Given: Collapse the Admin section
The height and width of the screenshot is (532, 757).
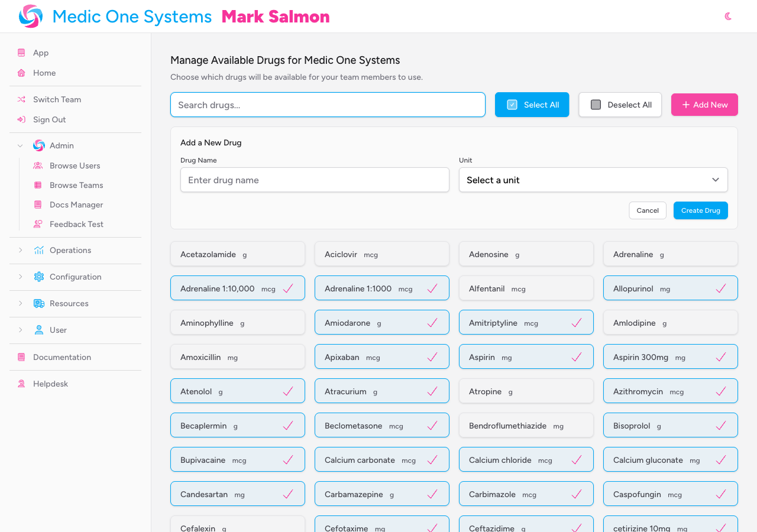Looking at the screenshot, I should point(20,145).
